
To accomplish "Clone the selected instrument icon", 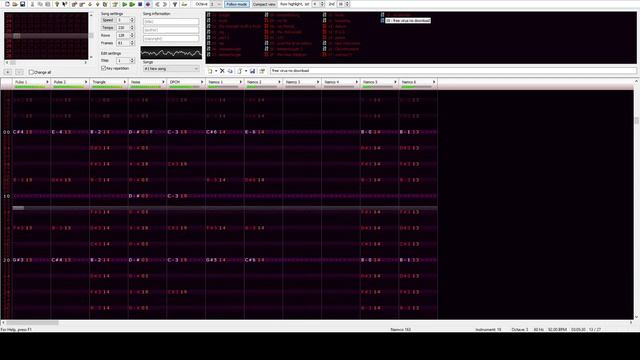I will tap(230, 71).
